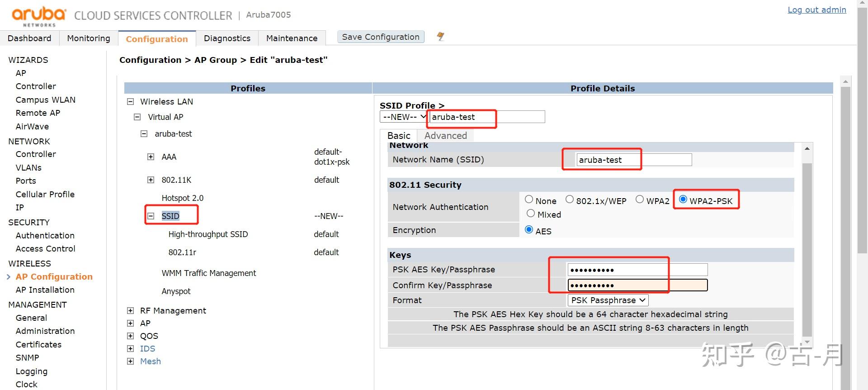Click the Network Name (SSID) input field

coord(633,160)
